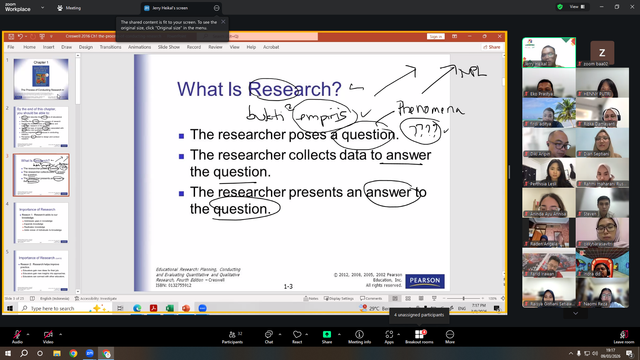Click Accessibility: Investigate in status bar
The width and height of the screenshot is (640, 360).
click(96, 298)
